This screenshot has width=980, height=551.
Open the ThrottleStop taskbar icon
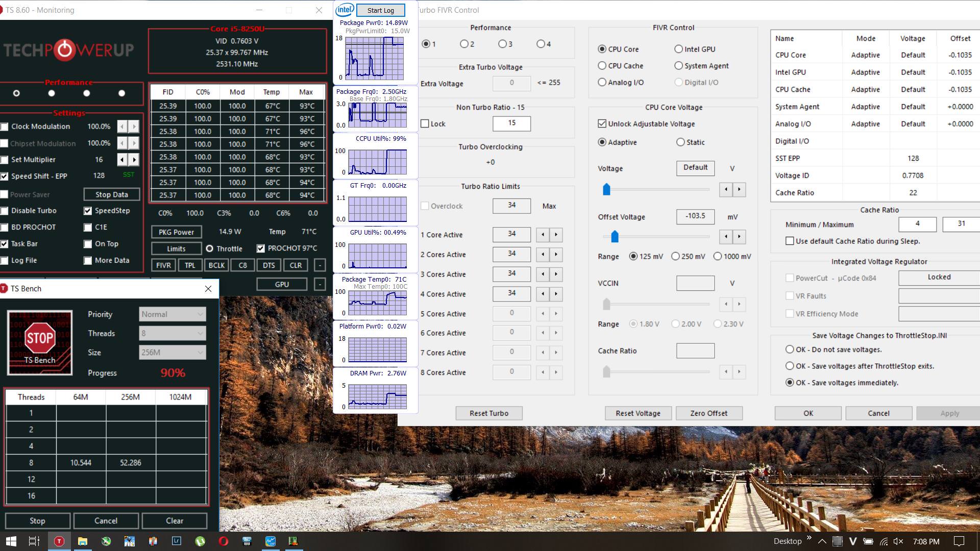(59, 541)
